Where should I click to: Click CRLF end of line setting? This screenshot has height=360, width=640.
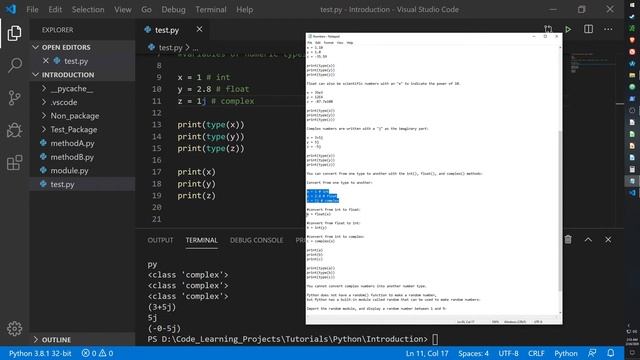point(536,353)
